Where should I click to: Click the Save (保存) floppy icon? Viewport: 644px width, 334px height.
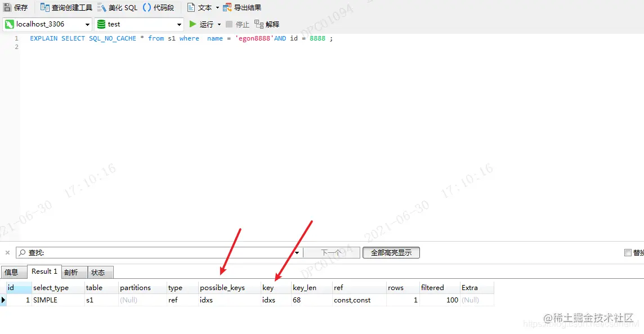pos(7,7)
